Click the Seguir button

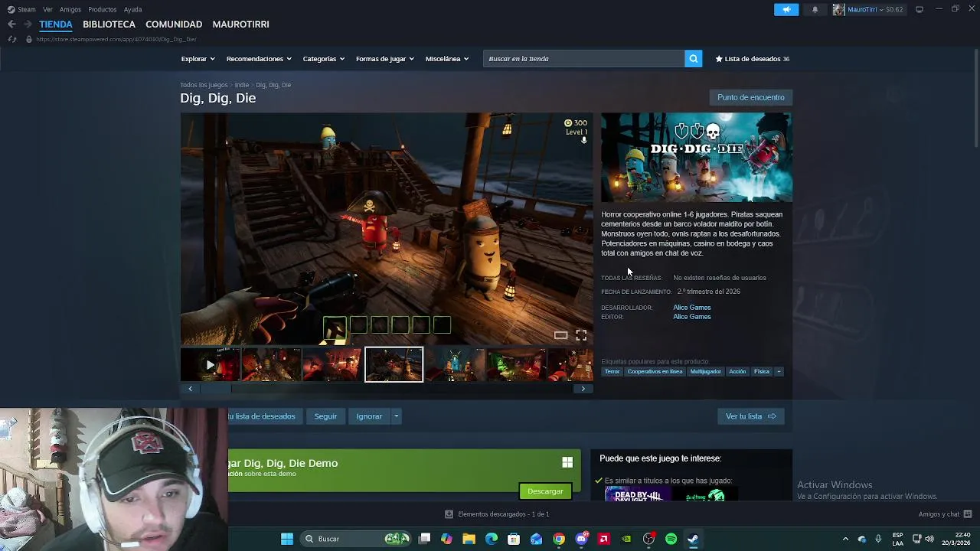[325, 416]
